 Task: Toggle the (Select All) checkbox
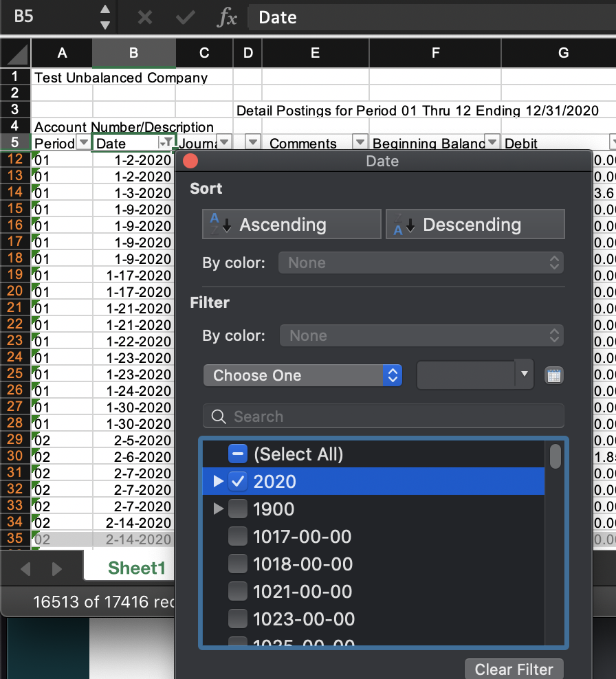[x=237, y=454]
